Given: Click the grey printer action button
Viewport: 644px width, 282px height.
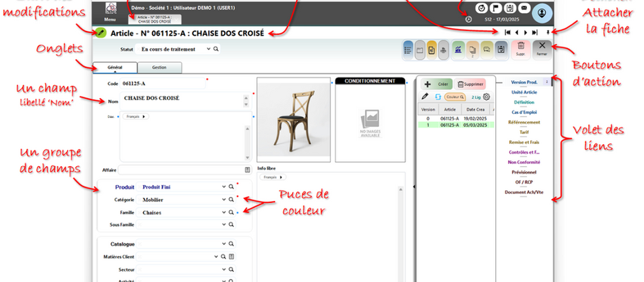Looking at the screenshot, I should (443, 50).
